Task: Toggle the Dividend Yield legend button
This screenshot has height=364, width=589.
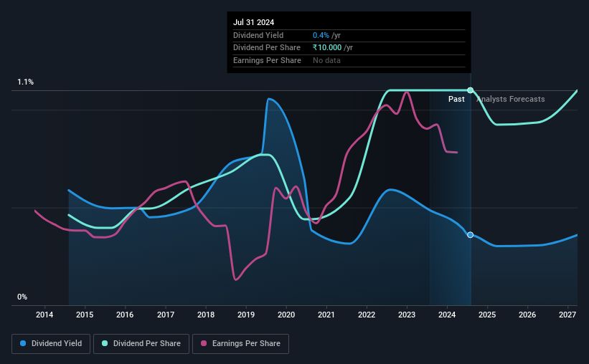Action: [51, 344]
